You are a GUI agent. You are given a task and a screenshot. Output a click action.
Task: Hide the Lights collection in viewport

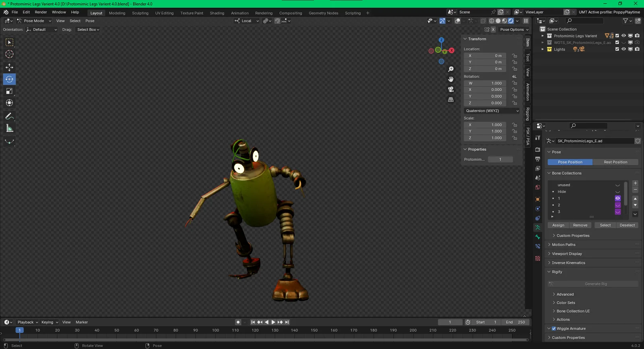tap(624, 49)
